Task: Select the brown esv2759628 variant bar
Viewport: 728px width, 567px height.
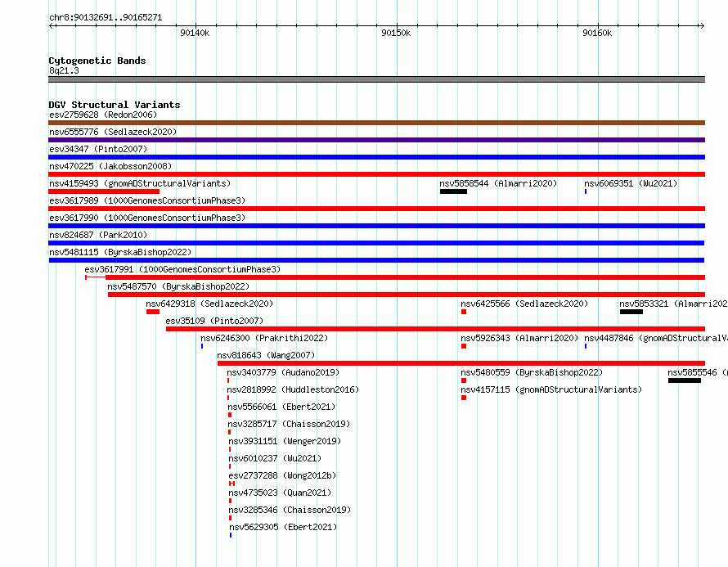Action: (376, 123)
